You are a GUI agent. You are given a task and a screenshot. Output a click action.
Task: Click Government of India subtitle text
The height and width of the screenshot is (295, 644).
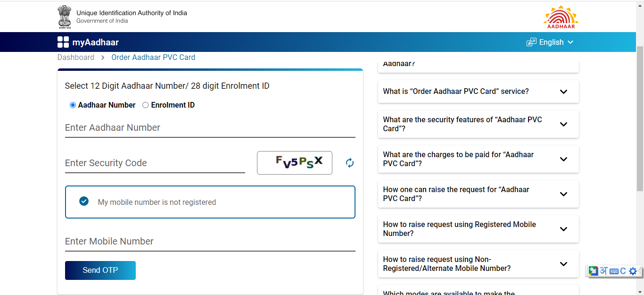(x=102, y=21)
